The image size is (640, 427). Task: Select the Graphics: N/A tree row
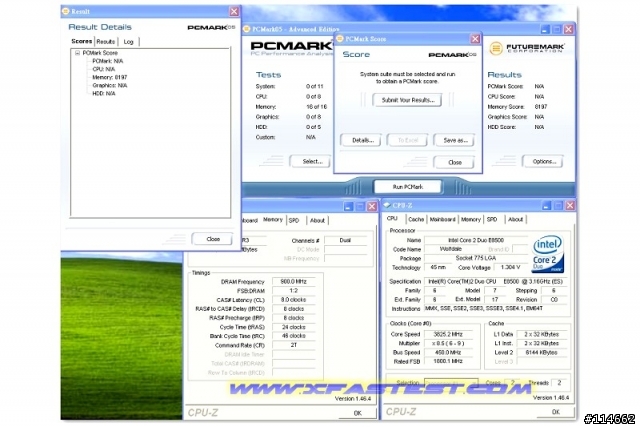(110, 85)
